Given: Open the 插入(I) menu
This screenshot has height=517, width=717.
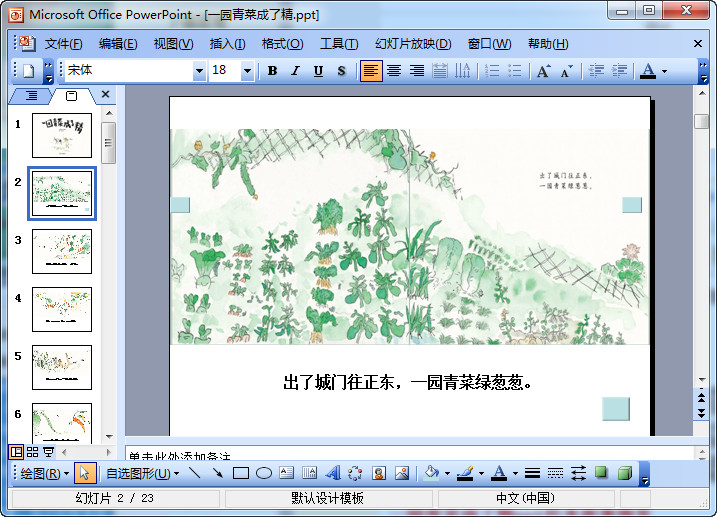Looking at the screenshot, I should (227, 44).
